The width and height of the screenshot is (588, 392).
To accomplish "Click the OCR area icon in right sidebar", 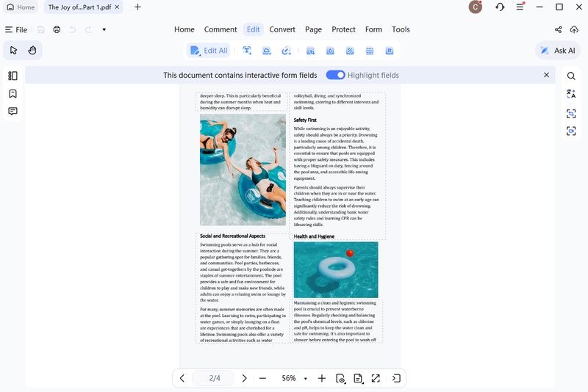I will (571, 114).
